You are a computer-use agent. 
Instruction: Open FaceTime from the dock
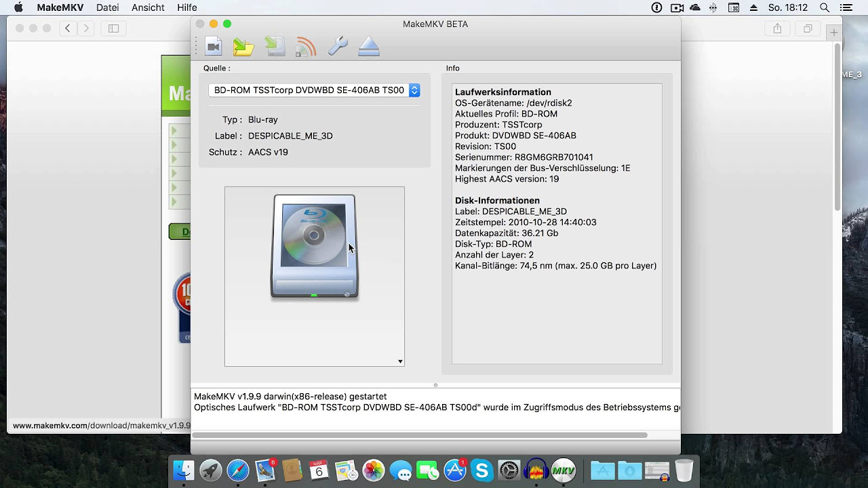coord(428,470)
